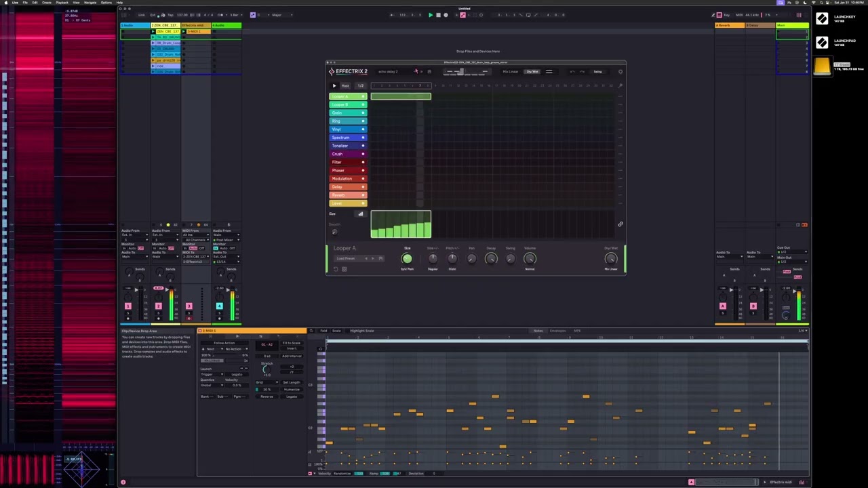The width and height of the screenshot is (868, 488).
Task: Click the grid randomize icon below Load Preset
Action: click(x=344, y=269)
